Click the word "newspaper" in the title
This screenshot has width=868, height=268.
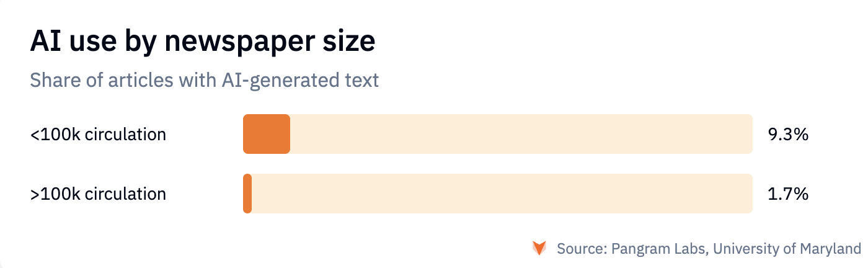[x=229, y=42]
